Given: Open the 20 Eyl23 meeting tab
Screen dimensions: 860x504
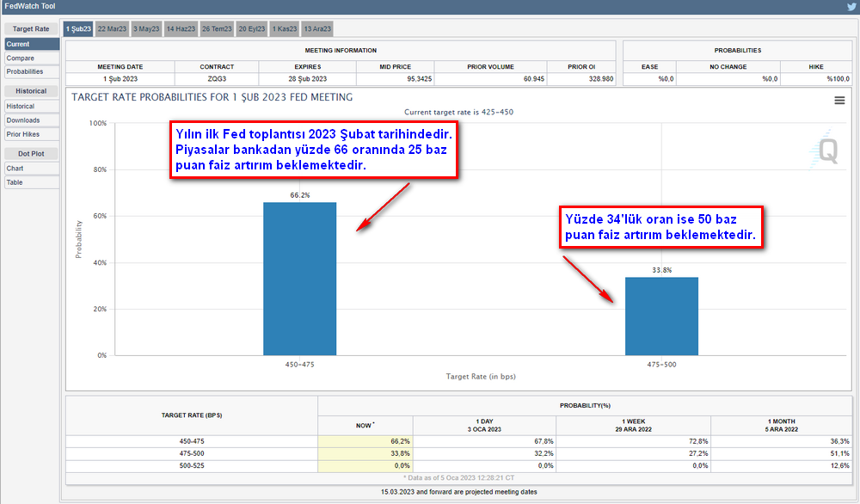Looking at the screenshot, I should click(252, 29).
